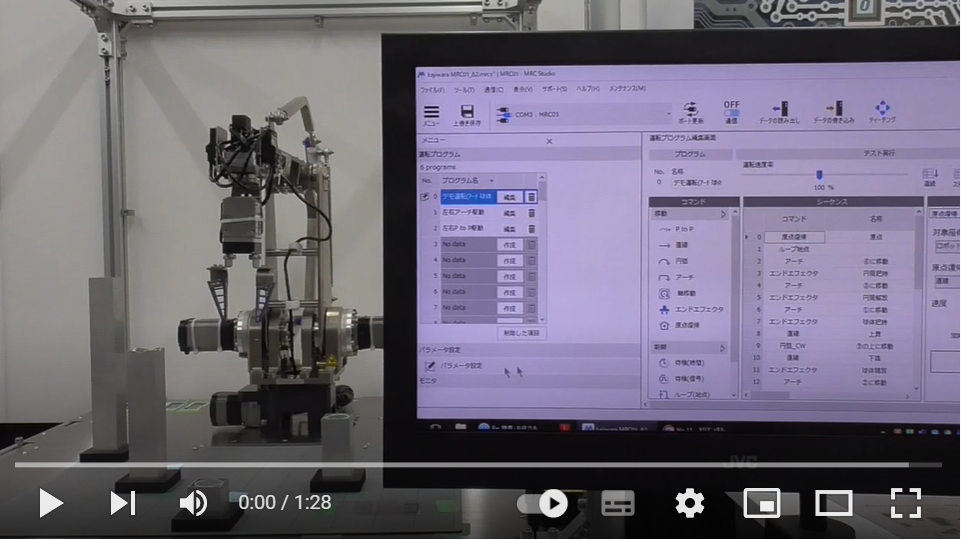Open video settings gear
The height and width of the screenshot is (540, 961).
[689, 503]
